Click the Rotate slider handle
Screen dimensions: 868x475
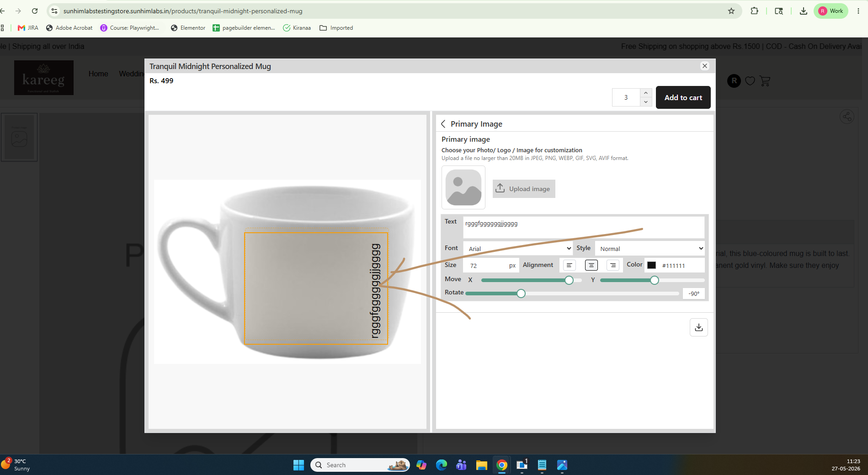coord(521,294)
